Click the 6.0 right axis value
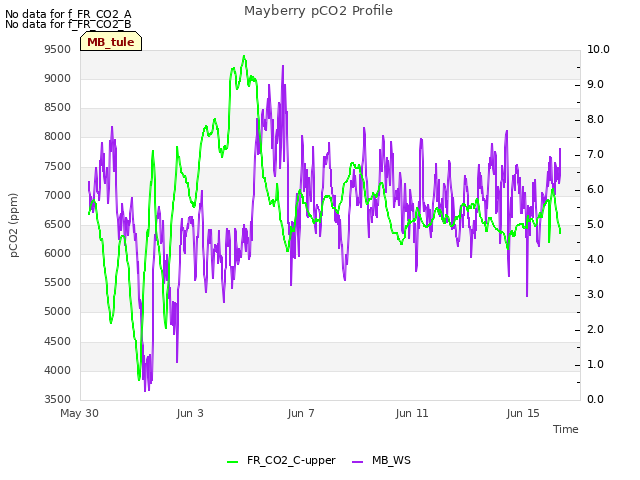 (595, 190)
